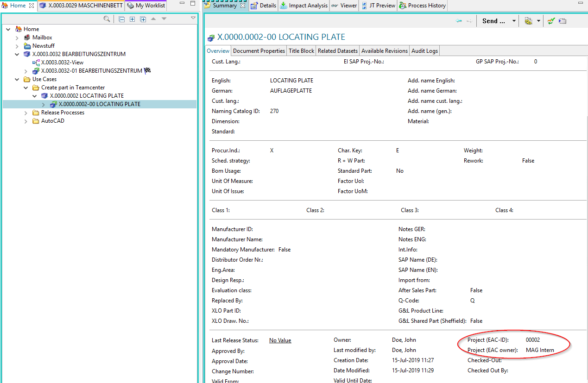Select X.0003.0032-View in the tree

click(x=62, y=63)
